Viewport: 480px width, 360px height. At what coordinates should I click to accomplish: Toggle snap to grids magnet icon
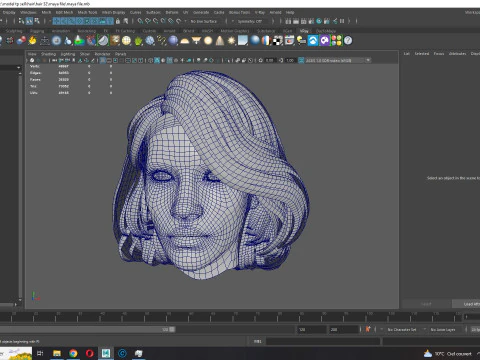140,21
